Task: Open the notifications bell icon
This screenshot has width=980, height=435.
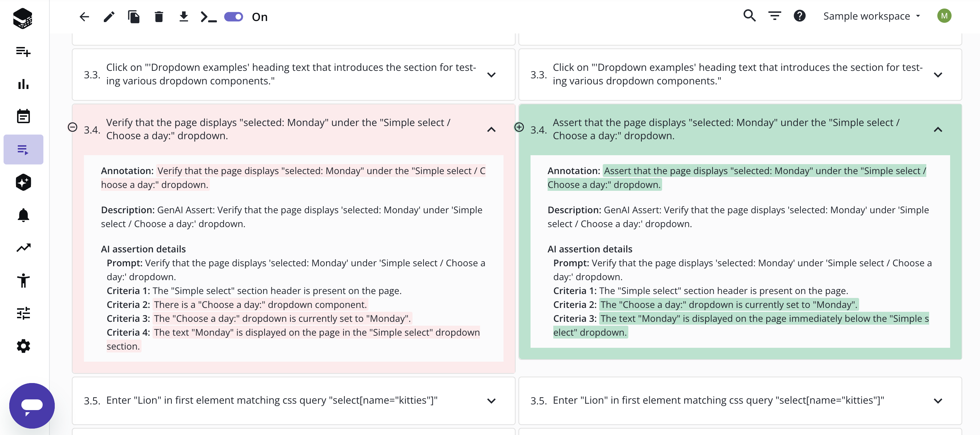Action: pyautogui.click(x=23, y=215)
